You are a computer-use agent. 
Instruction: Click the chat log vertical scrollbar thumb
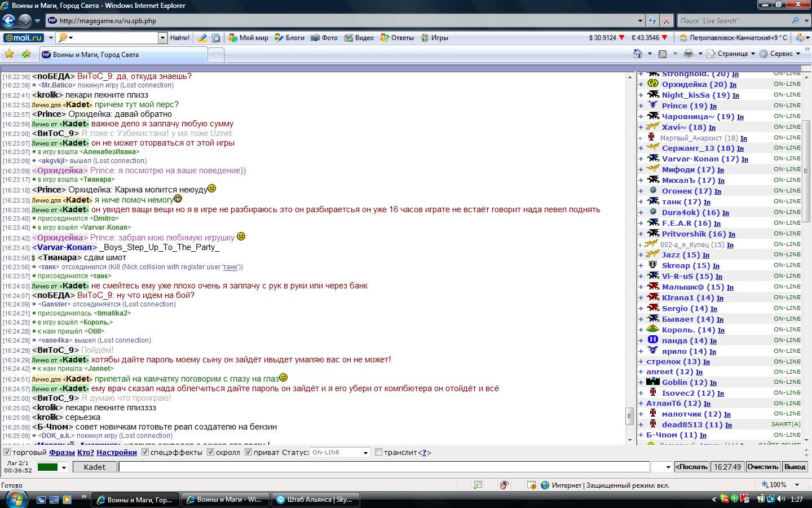tap(630, 416)
